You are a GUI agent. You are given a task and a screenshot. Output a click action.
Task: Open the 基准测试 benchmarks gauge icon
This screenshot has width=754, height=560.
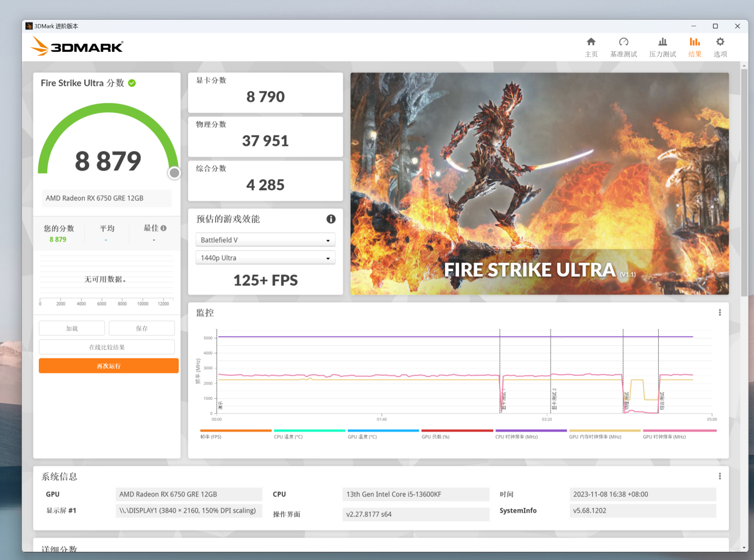tap(624, 42)
